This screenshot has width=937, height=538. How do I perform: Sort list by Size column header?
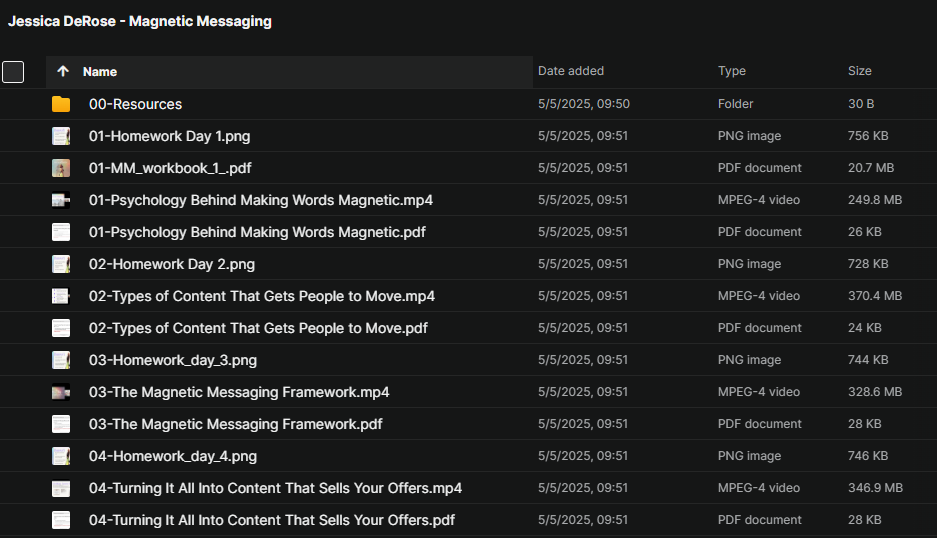(859, 71)
